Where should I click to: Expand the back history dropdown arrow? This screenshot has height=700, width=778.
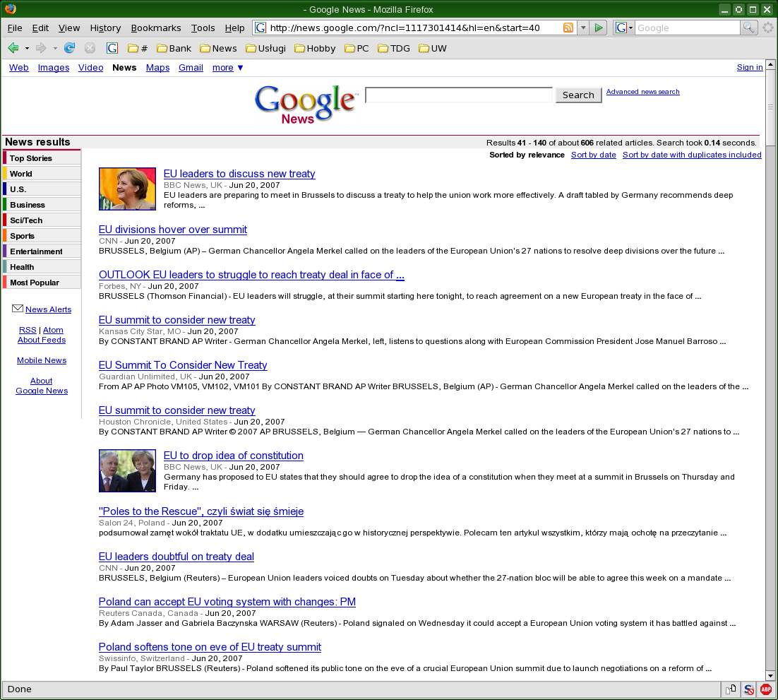tap(27, 48)
